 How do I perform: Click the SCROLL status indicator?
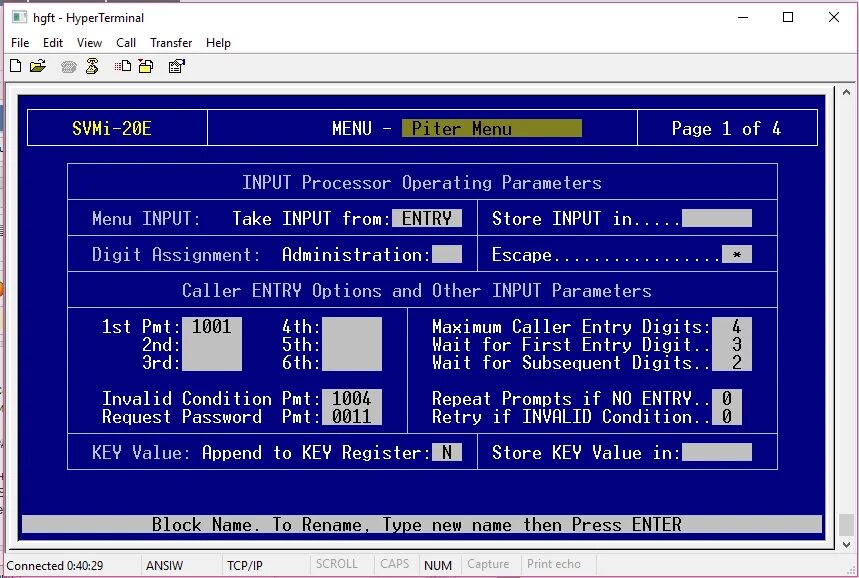click(x=336, y=564)
